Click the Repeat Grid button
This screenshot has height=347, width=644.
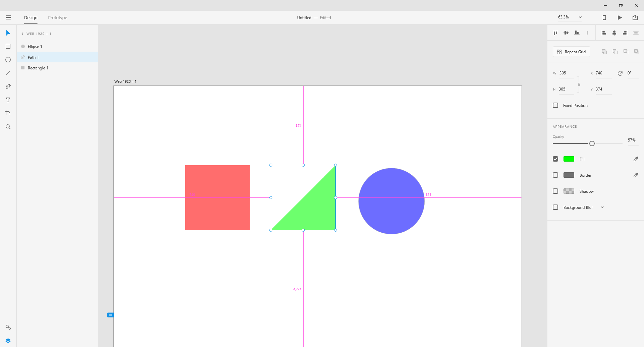pyautogui.click(x=571, y=52)
